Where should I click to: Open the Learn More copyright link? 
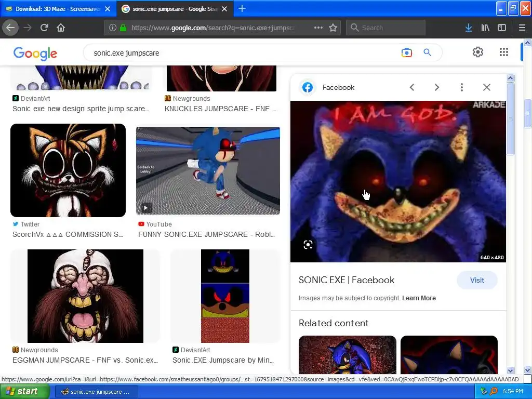click(419, 298)
